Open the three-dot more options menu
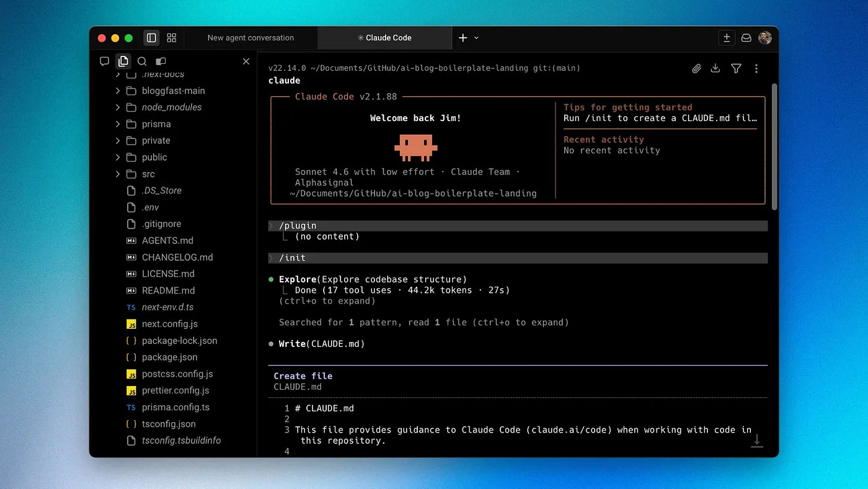The image size is (868, 489). (x=756, y=68)
